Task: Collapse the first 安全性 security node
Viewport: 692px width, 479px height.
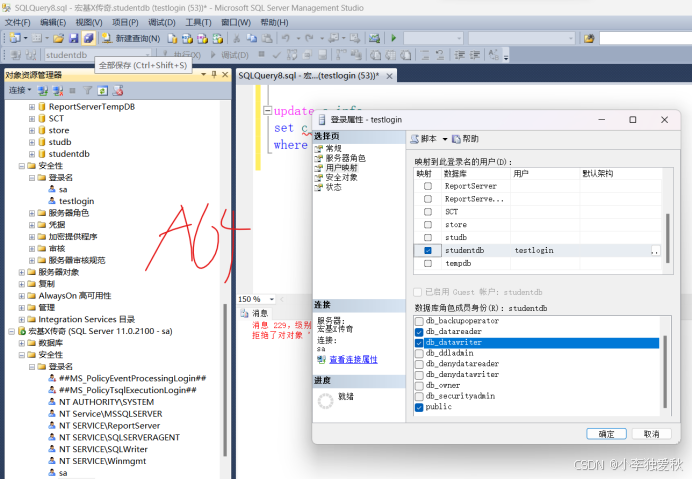Action: pos(21,166)
